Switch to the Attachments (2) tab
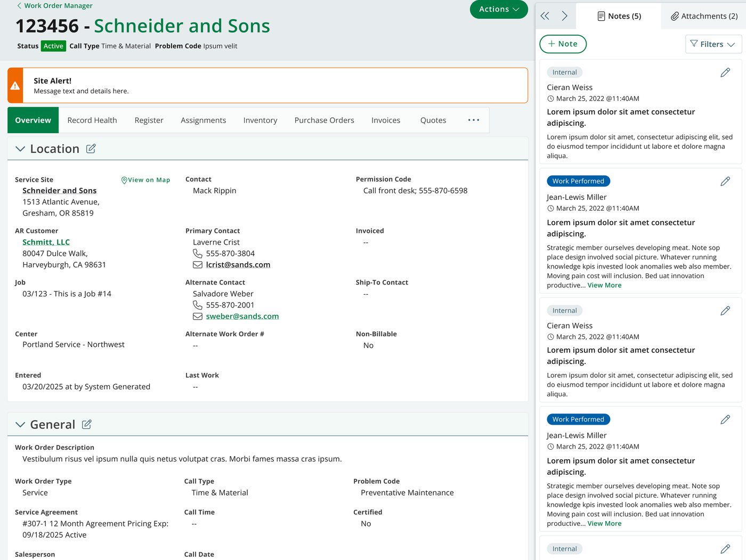The height and width of the screenshot is (560, 746). tap(704, 16)
